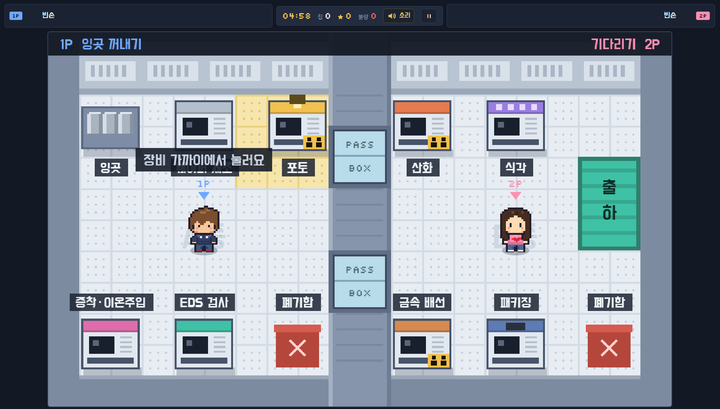Click the green 출하 shipping dock

pyautogui.click(x=609, y=203)
